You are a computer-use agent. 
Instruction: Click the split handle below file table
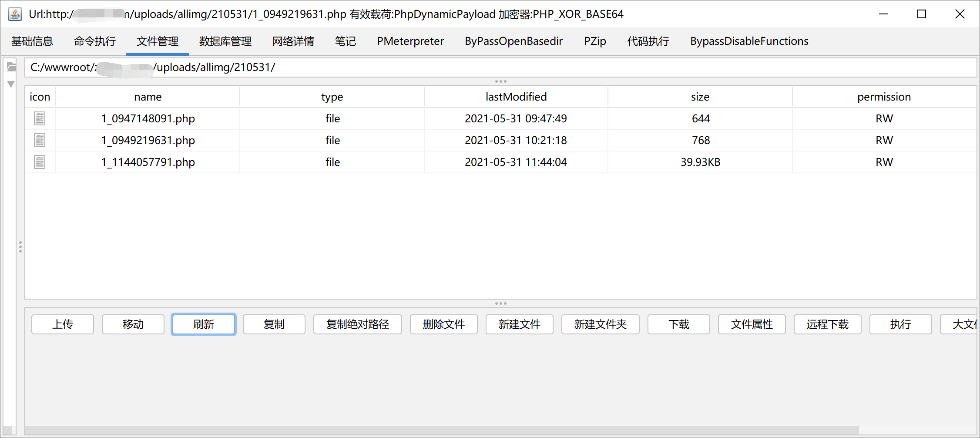(500, 303)
